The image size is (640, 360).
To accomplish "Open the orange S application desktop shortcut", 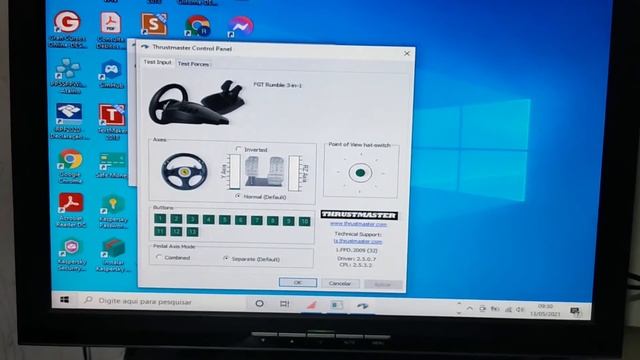I will pyautogui.click(x=154, y=24).
